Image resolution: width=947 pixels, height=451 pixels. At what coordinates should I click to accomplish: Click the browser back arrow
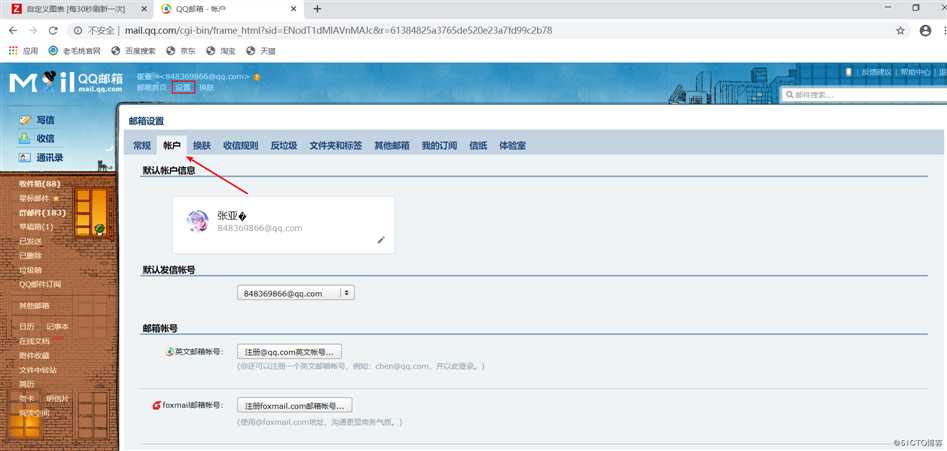tap(14, 30)
